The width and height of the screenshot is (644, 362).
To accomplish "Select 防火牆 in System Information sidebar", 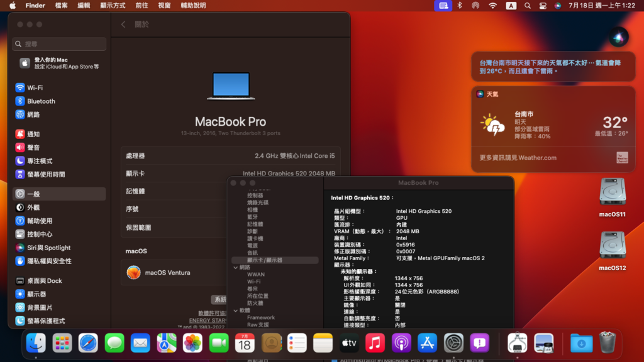I will tap(255, 304).
